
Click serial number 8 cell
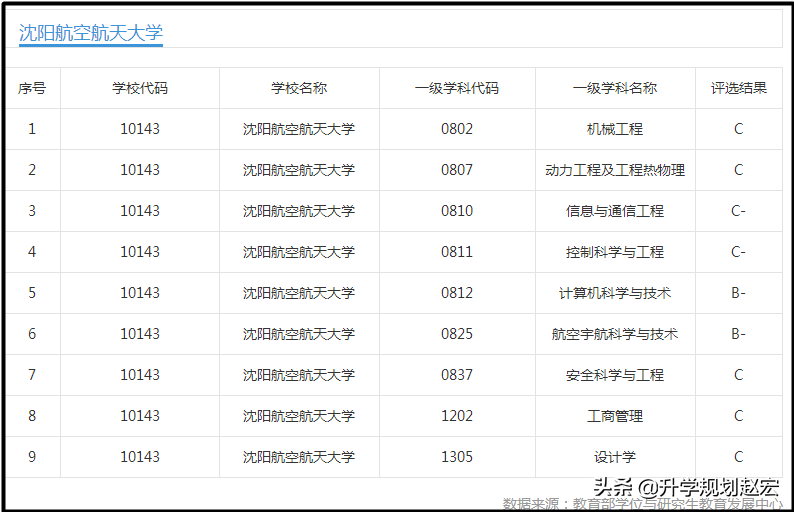(32, 416)
